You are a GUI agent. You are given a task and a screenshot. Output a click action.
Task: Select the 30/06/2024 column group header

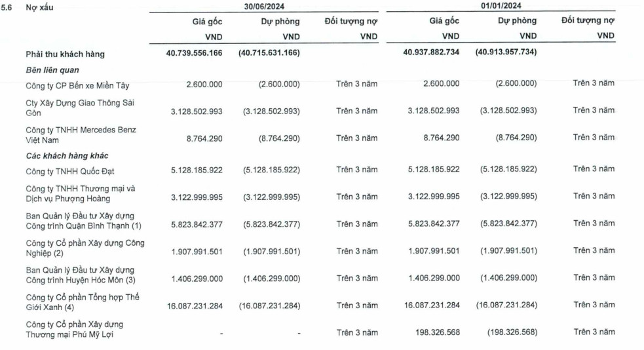(264, 7)
